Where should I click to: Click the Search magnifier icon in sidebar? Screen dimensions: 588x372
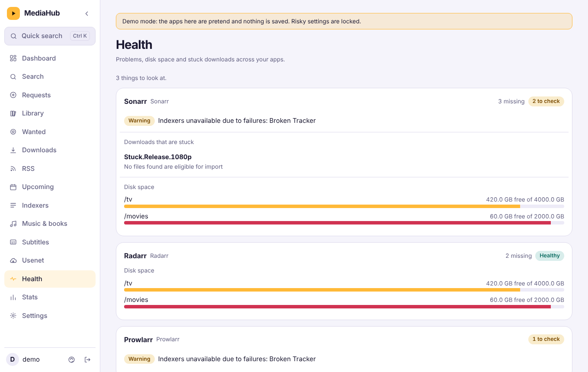click(x=13, y=77)
